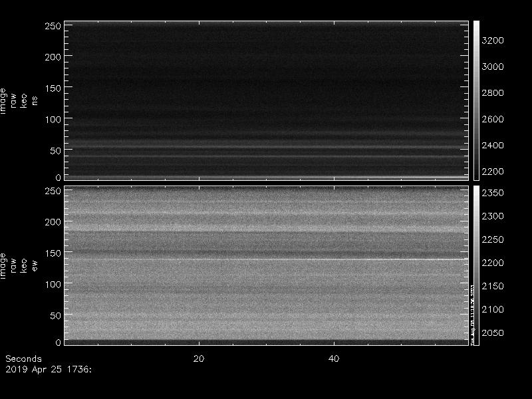Click the '2200' value on the bottom colorbar
The width and height of the screenshot is (532, 399).
pos(493,263)
